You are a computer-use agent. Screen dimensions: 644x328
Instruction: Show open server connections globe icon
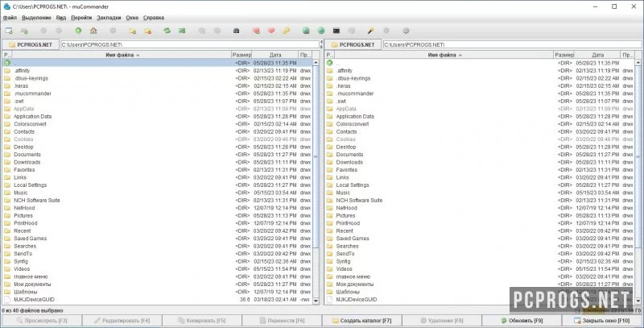pos(321,31)
